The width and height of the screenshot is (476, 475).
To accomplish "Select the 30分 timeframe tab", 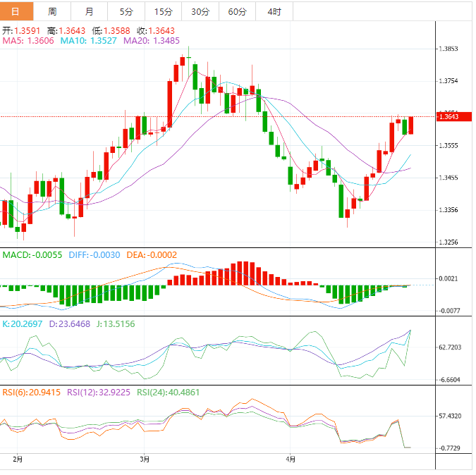I will 200,11.
